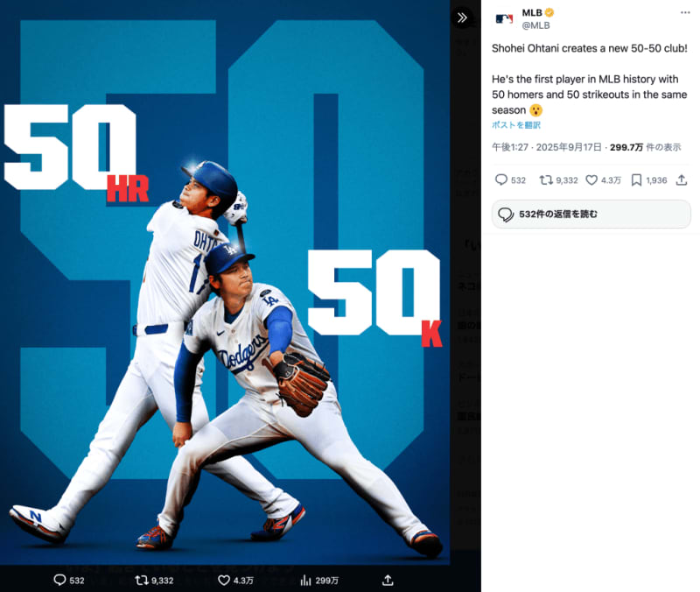The image size is (700, 592).
Task: Click the reply icon beside the tweet text
Action: (x=501, y=180)
